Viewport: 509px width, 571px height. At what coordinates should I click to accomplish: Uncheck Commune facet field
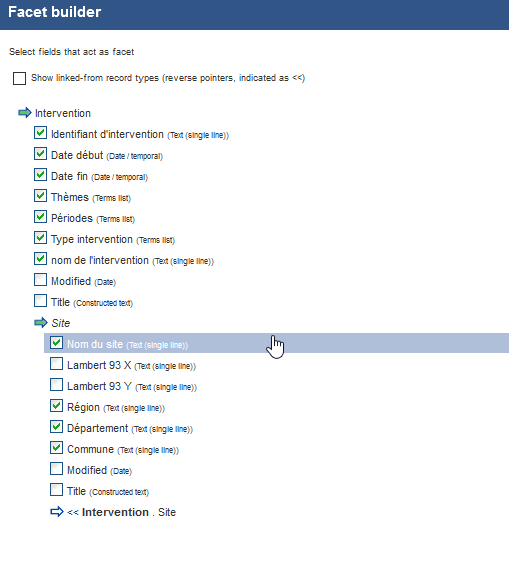pos(56,448)
